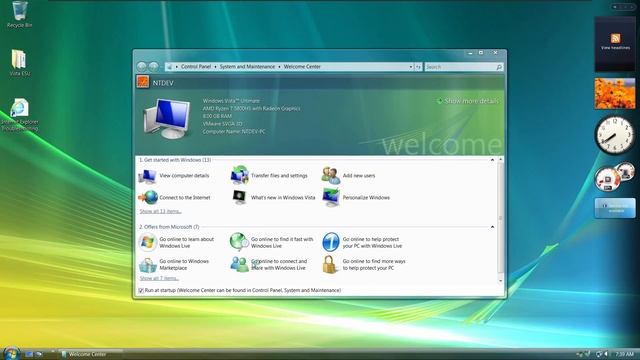Click the slideshow flowers picture gadget
Screen dimensions: 640x360
pos(615,93)
